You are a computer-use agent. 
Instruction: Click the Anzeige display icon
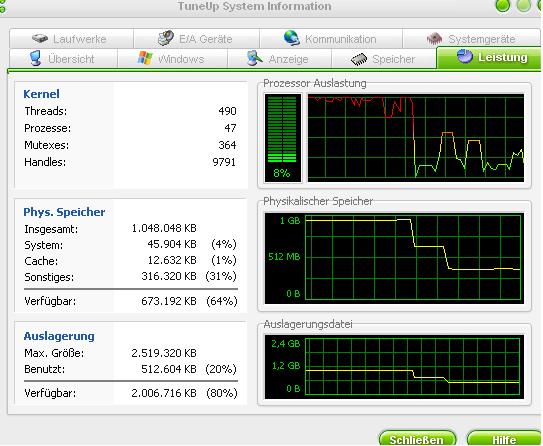(x=255, y=58)
